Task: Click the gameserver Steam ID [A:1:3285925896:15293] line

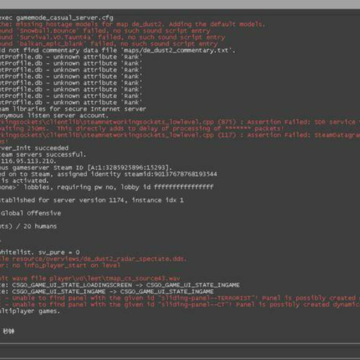Action: [x=86, y=168]
